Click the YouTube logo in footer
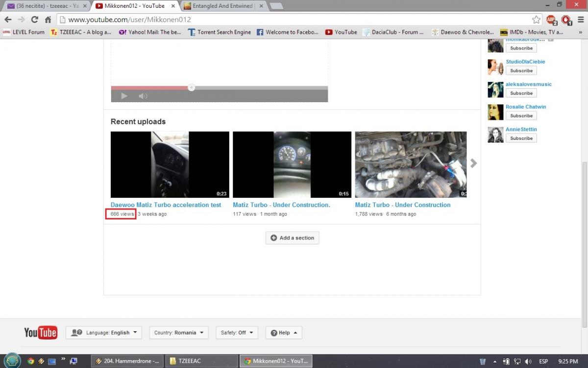Screen dimensions: 588x368 coord(41,333)
